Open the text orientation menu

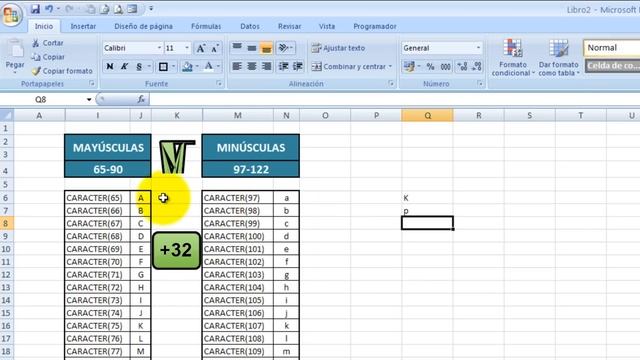[285, 48]
